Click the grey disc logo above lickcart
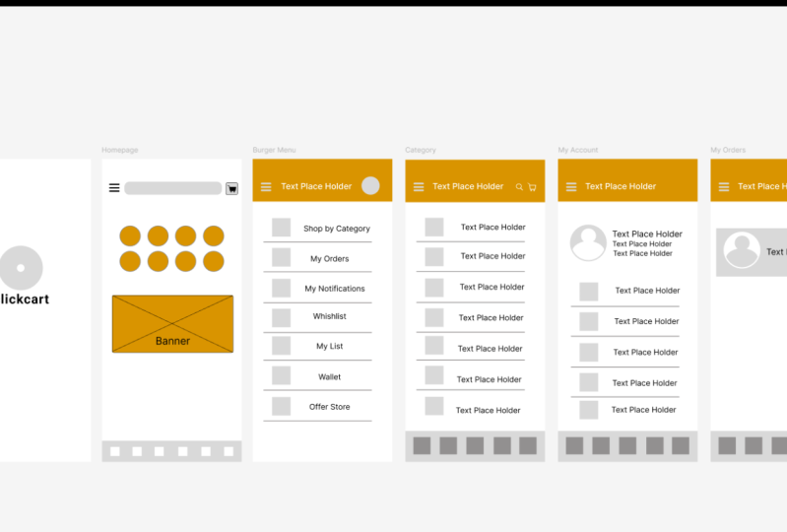 click(x=21, y=268)
